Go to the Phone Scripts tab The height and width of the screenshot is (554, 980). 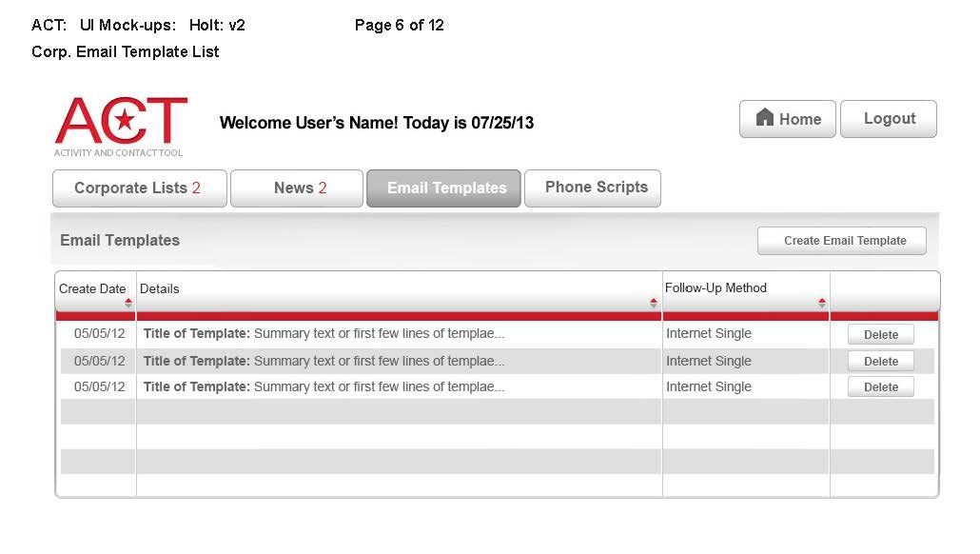point(593,188)
